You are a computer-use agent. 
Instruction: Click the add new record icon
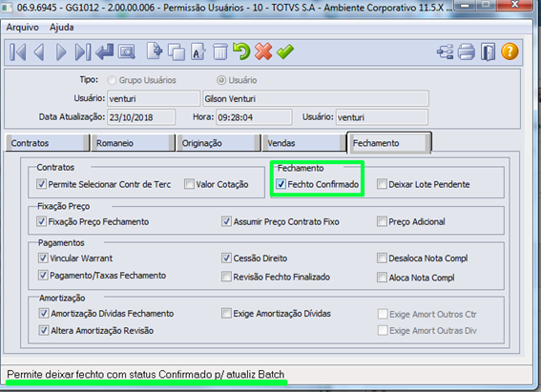pyautogui.click(x=155, y=52)
